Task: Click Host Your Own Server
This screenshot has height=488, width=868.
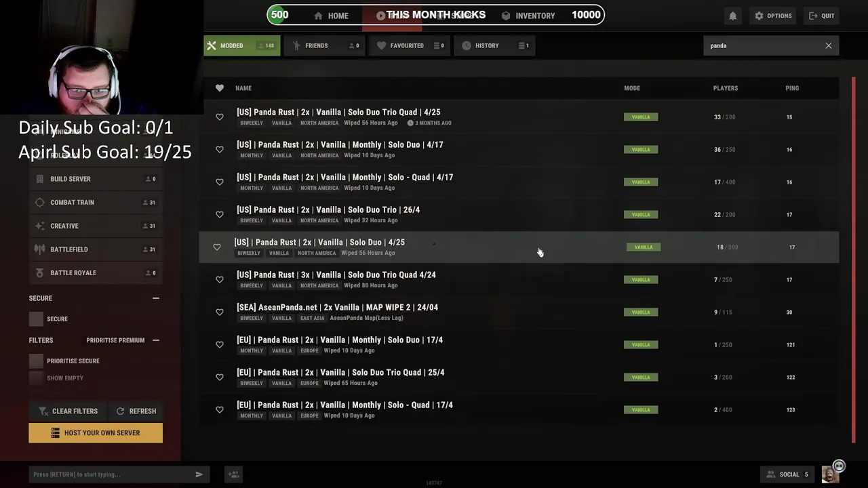Action: tap(96, 433)
